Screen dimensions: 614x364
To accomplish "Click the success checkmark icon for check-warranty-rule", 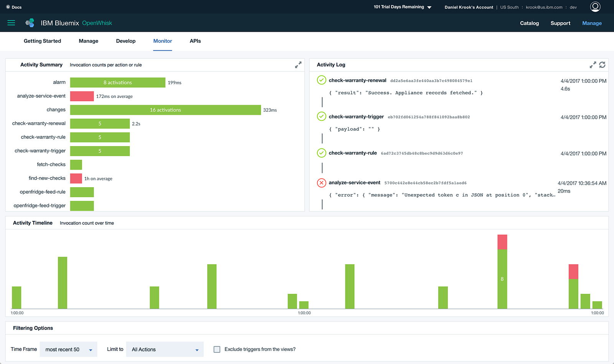I will 322,153.
